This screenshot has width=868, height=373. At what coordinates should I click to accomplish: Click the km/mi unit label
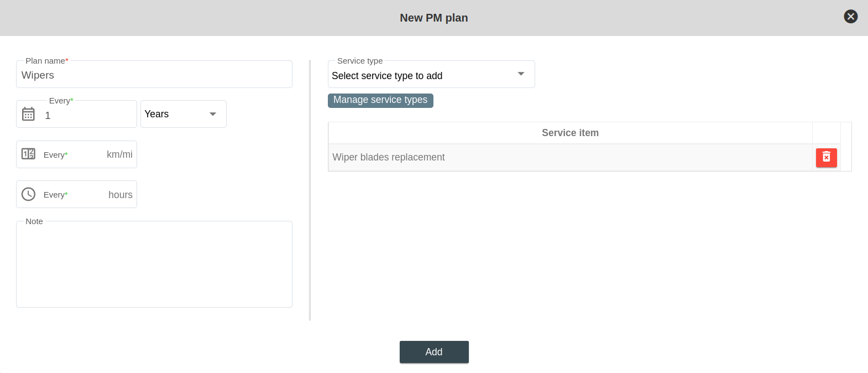coord(119,154)
